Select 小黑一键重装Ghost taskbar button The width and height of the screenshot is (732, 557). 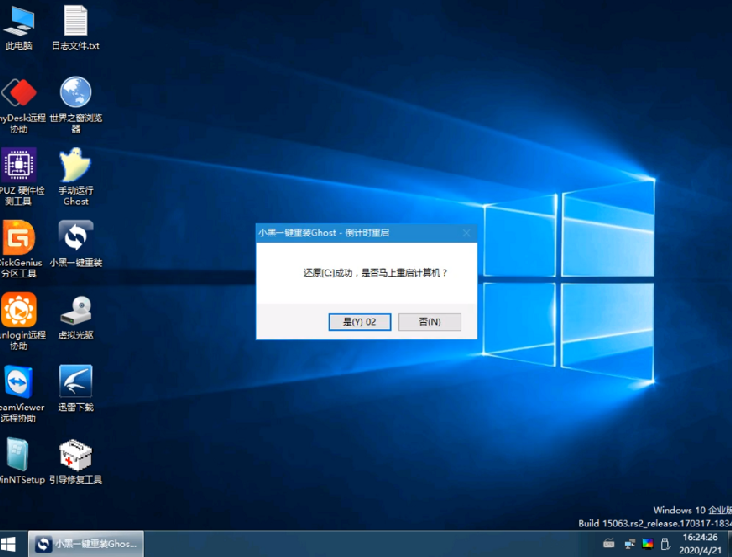point(86,544)
